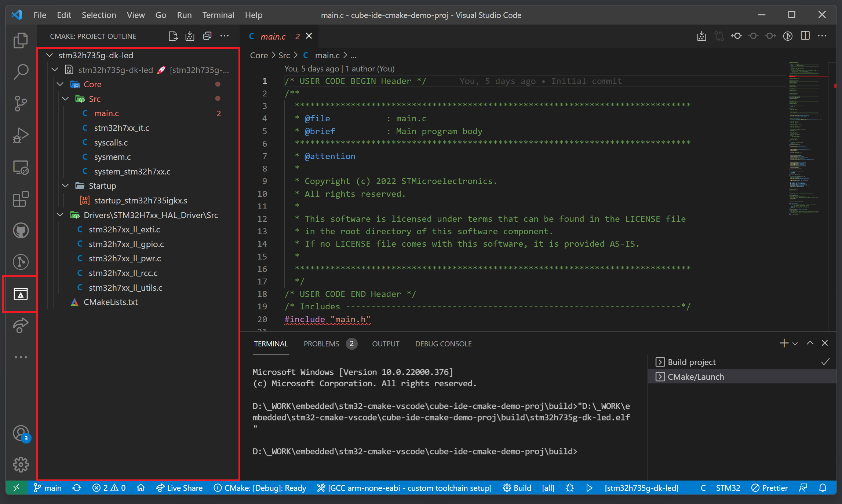Open the Run and Debug view

pos(21,135)
